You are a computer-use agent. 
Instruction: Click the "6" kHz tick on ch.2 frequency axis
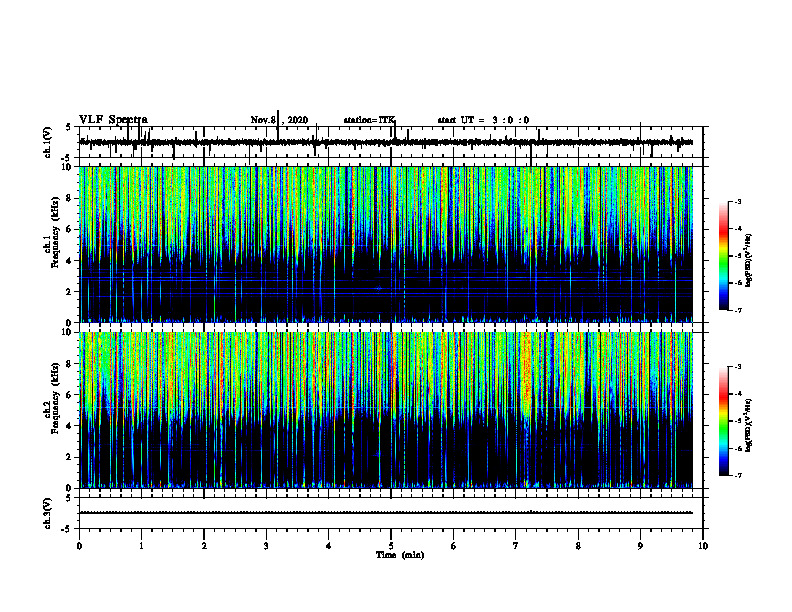pyautogui.click(x=70, y=395)
